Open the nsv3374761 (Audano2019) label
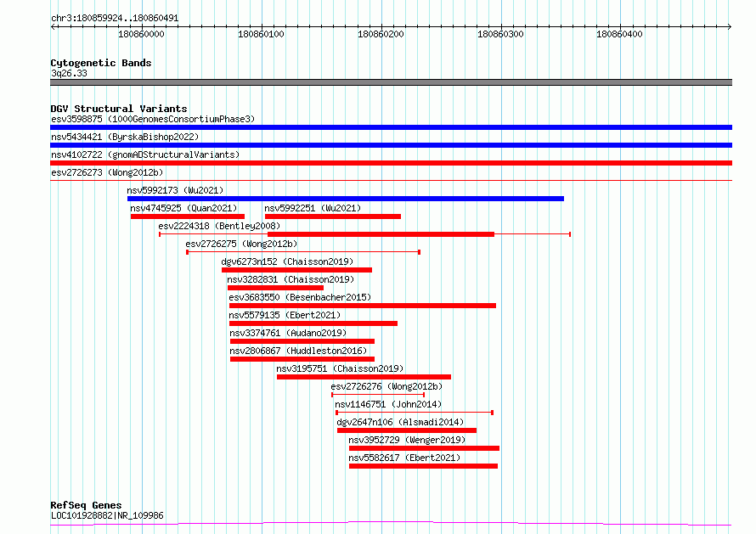The image size is (756, 534). pos(288,333)
